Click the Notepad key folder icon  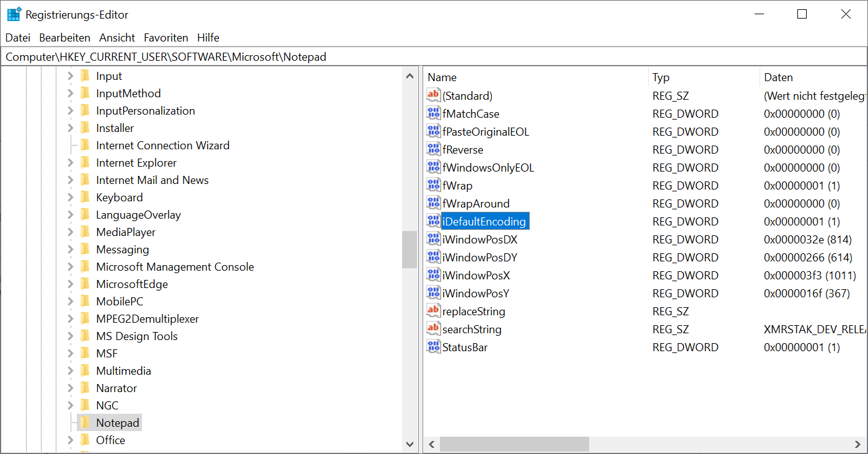85,422
